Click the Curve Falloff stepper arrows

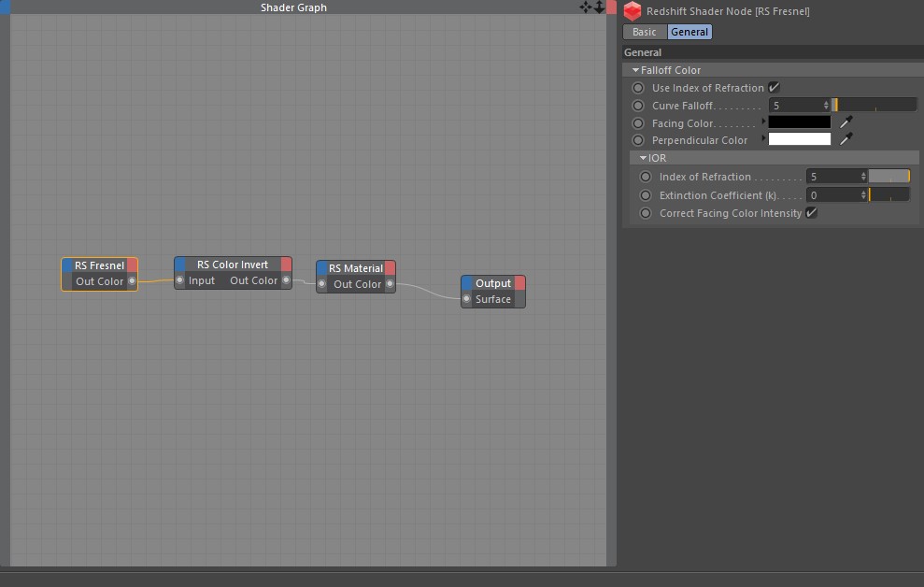[826, 105]
